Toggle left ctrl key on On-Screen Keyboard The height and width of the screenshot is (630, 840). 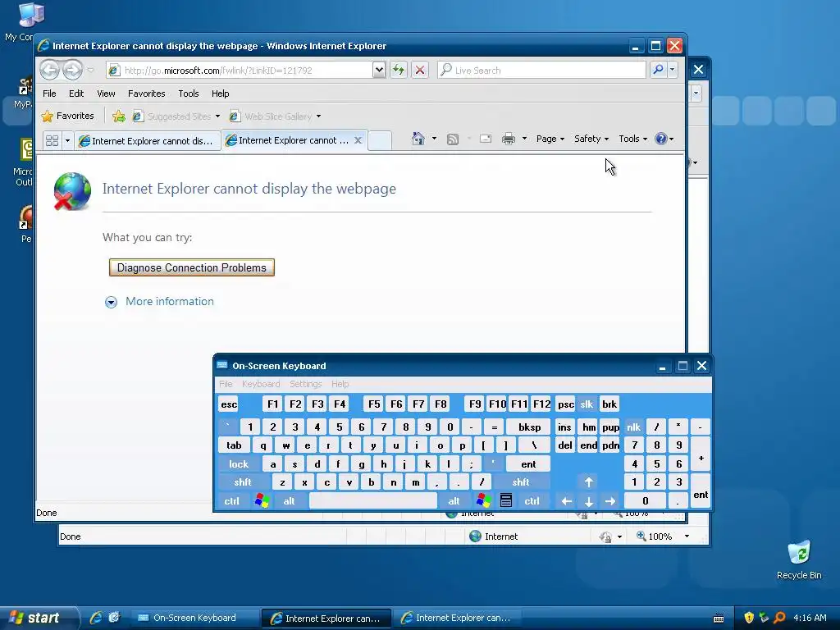231,501
